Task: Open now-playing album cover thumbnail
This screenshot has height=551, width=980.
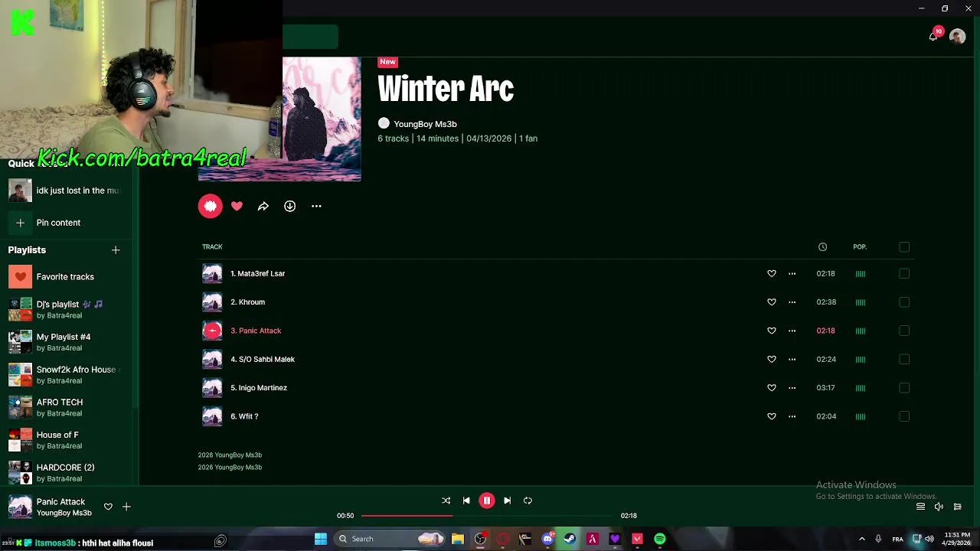Action: click(x=20, y=507)
